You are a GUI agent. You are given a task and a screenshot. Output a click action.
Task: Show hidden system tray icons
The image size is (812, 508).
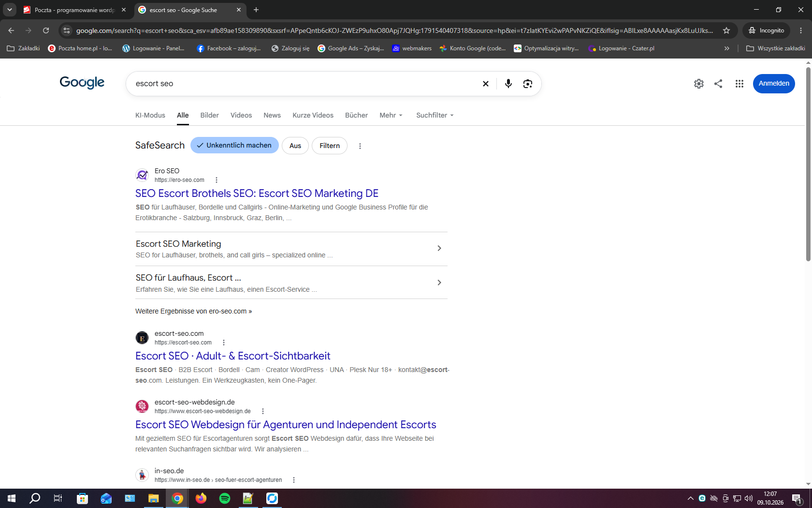pyautogui.click(x=690, y=498)
